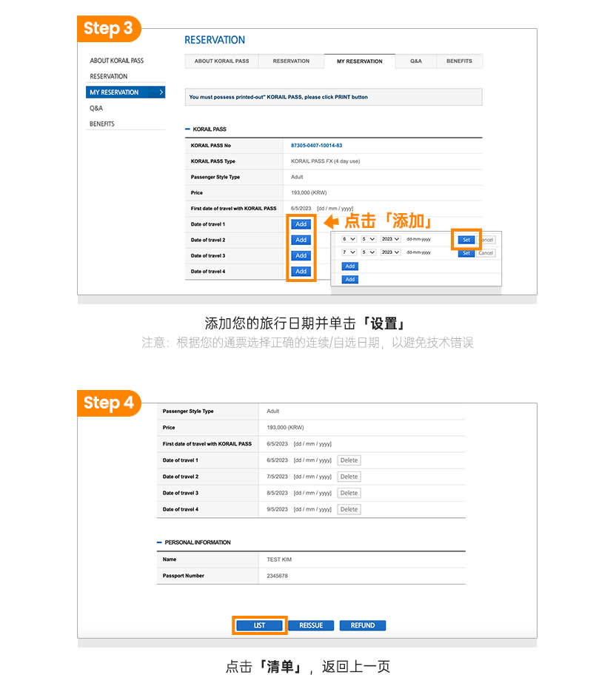Viewport: 616px width, 689px height.
Task: Delete Date of travel 1 entry
Action: (349, 460)
